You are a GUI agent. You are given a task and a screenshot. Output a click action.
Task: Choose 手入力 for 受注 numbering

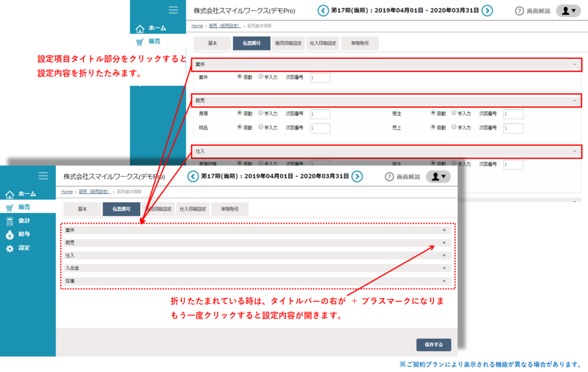click(x=454, y=113)
